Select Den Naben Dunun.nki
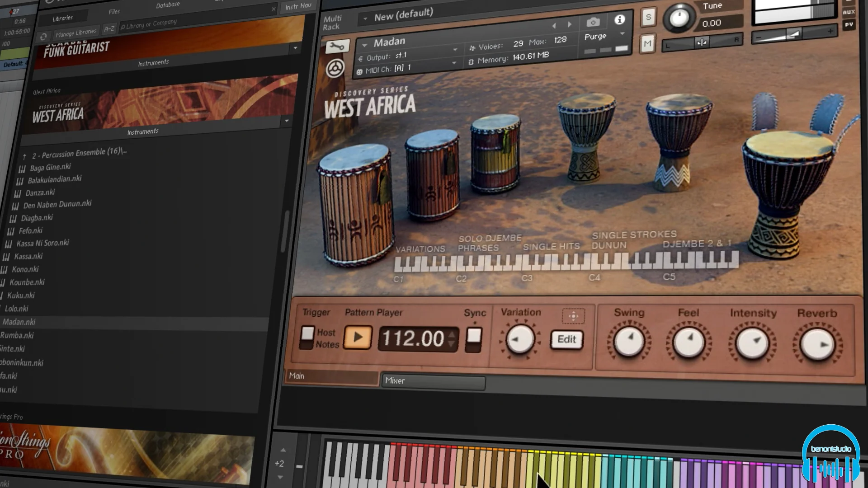The image size is (868, 488). 57,205
